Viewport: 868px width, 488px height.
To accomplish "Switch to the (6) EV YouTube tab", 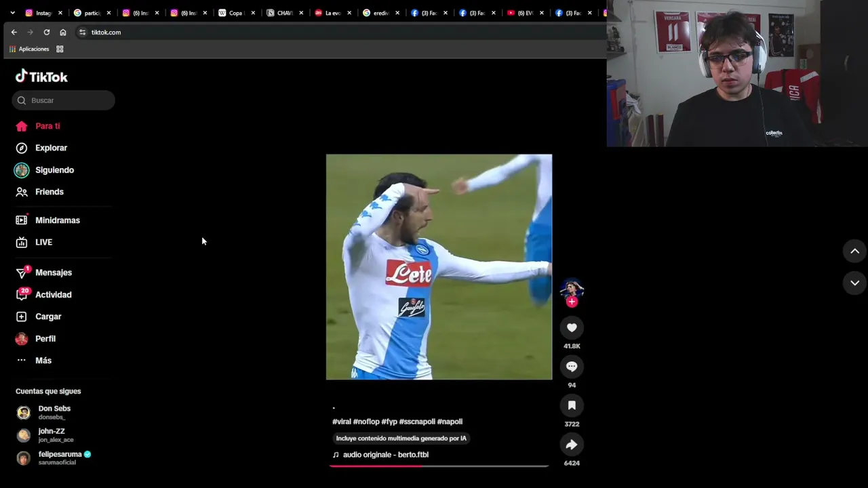I will (x=521, y=13).
